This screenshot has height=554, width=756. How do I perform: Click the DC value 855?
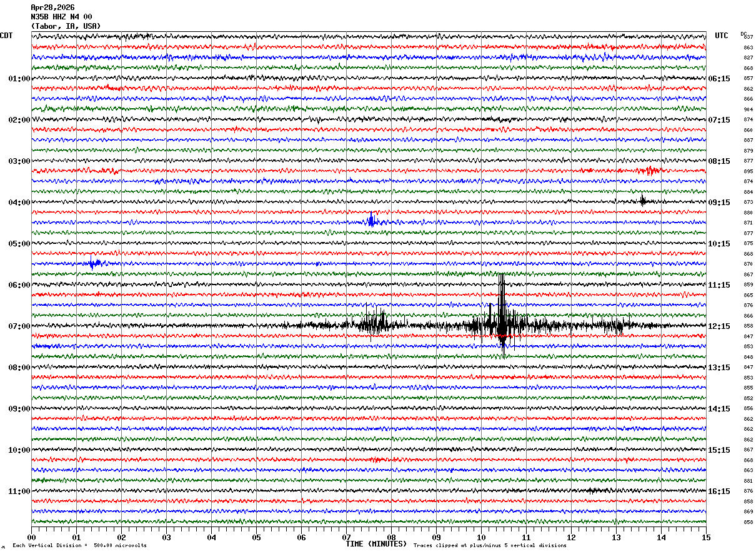[x=748, y=388]
